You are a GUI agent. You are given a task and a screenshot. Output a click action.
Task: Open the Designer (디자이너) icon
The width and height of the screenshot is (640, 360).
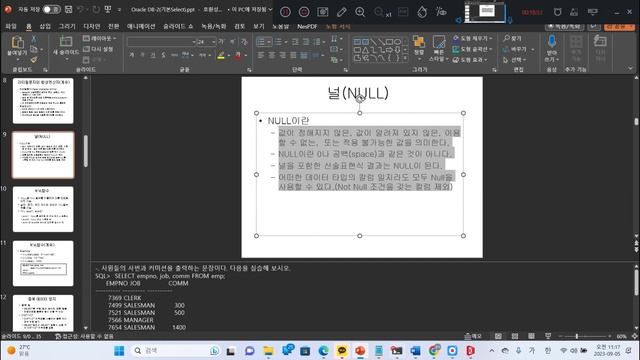click(x=600, y=41)
